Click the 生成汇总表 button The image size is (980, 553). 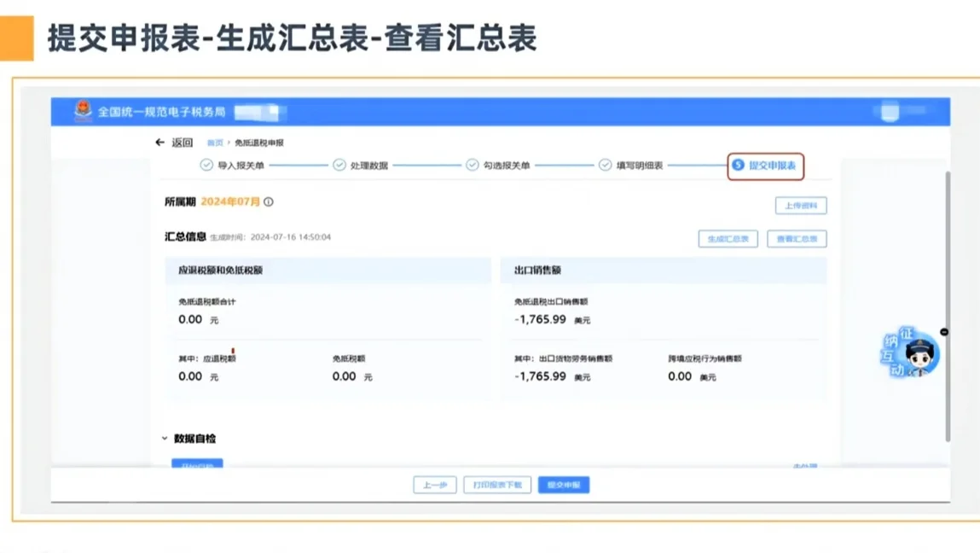pyautogui.click(x=727, y=238)
